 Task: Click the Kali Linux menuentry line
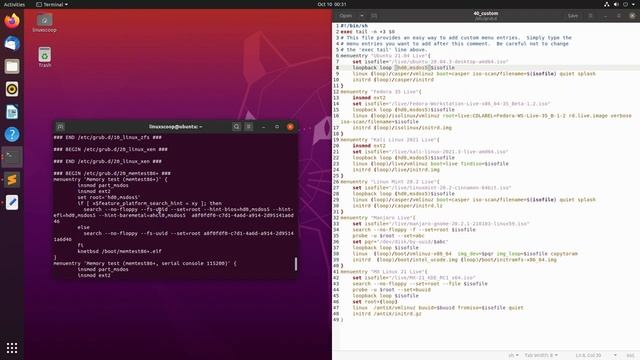tap(390, 140)
